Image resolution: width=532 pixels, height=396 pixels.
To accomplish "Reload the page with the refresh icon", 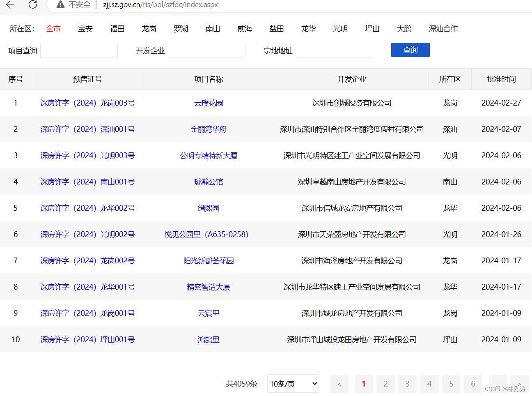I will [x=33, y=4].
